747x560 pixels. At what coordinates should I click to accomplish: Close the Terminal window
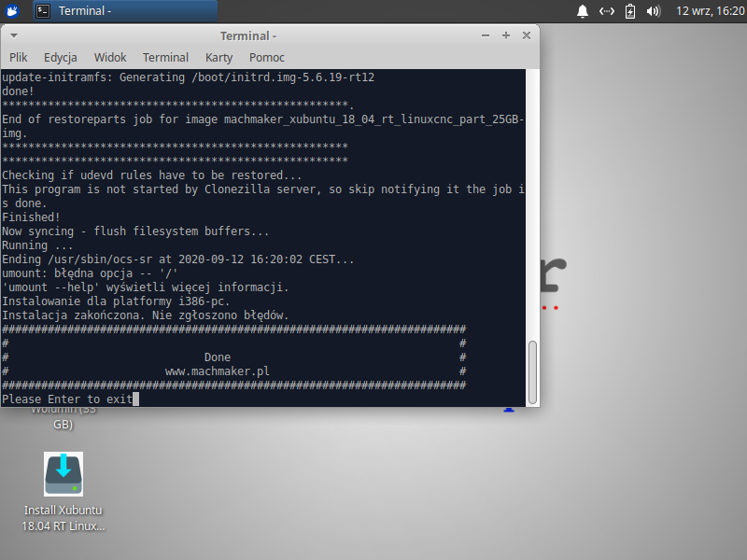tap(526, 35)
